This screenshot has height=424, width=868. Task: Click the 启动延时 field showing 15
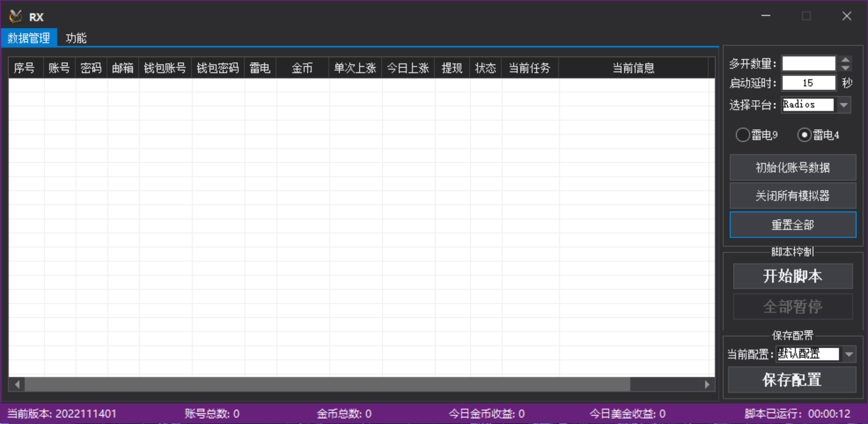[x=809, y=83]
